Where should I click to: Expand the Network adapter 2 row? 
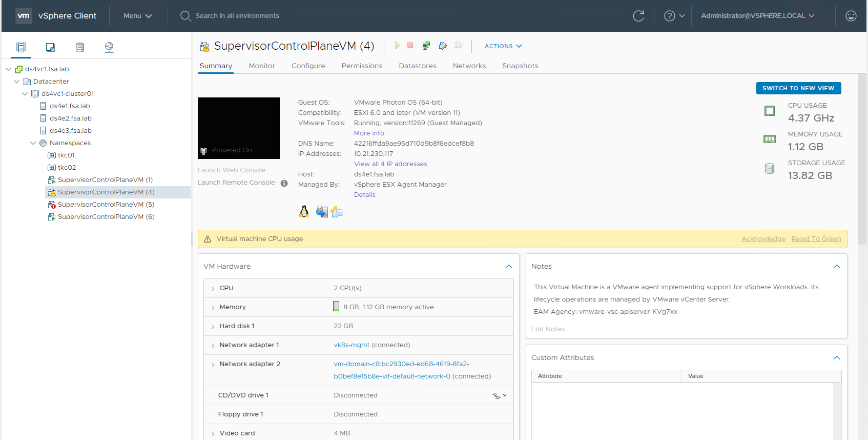[x=213, y=365]
